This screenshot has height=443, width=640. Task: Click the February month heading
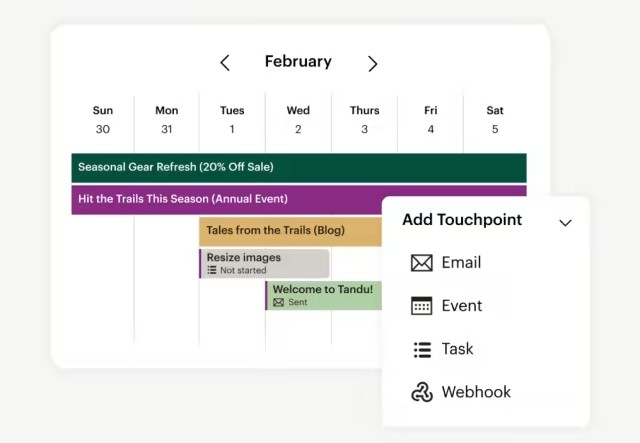298,62
